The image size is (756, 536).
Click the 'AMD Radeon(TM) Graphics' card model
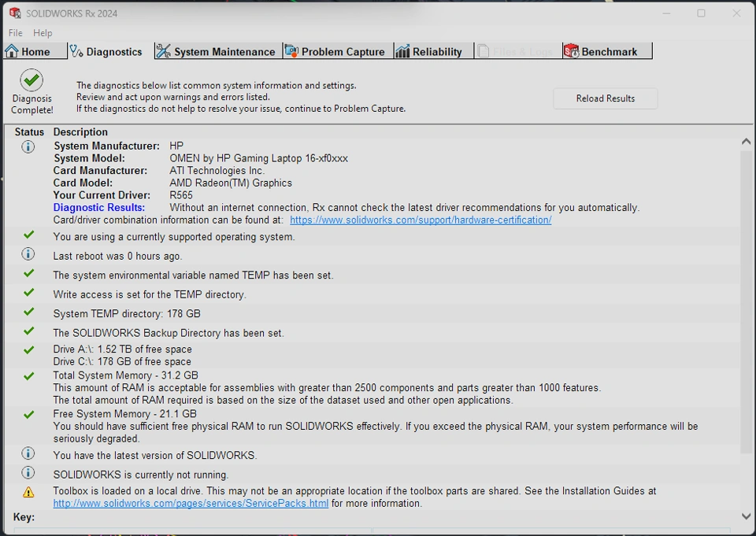click(x=231, y=183)
